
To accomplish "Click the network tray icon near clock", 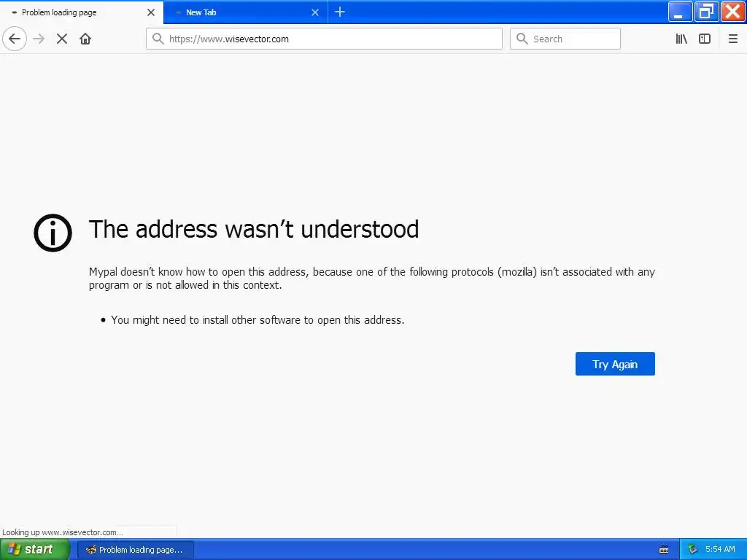I will click(693, 550).
